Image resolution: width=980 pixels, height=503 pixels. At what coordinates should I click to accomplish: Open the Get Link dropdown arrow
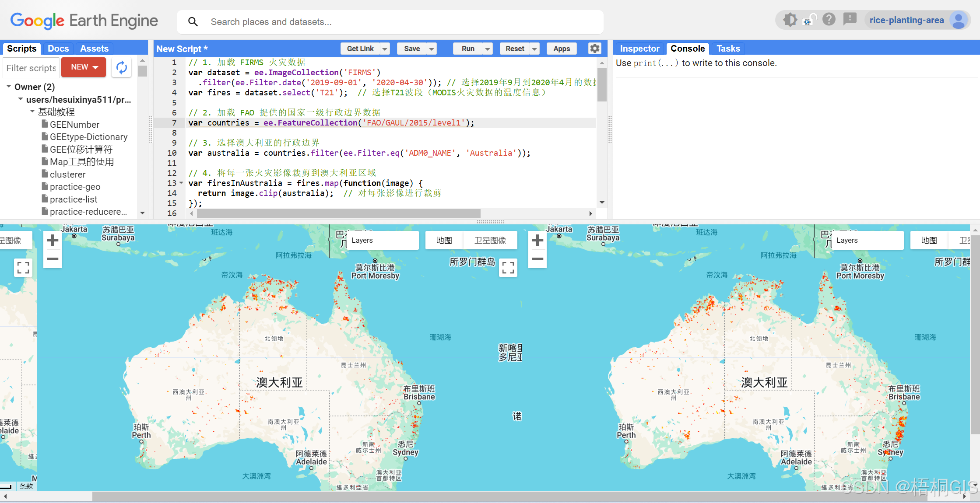(x=385, y=49)
